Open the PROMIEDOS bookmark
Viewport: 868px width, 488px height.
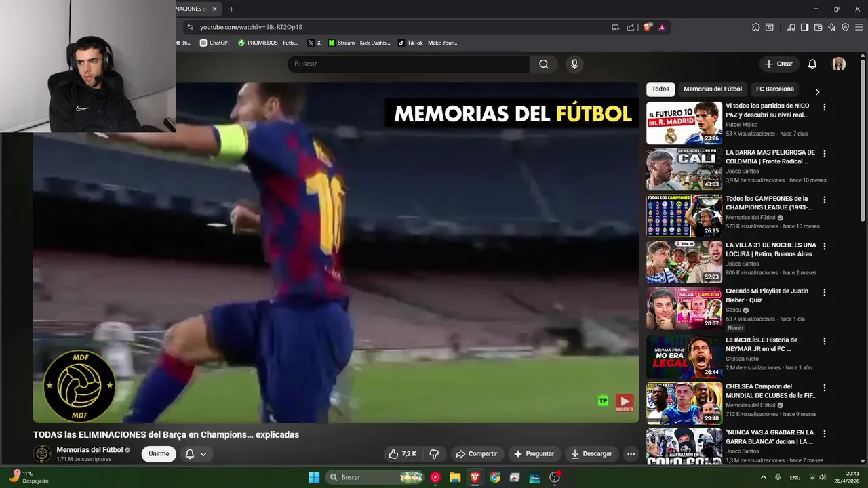[x=268, y=43]
